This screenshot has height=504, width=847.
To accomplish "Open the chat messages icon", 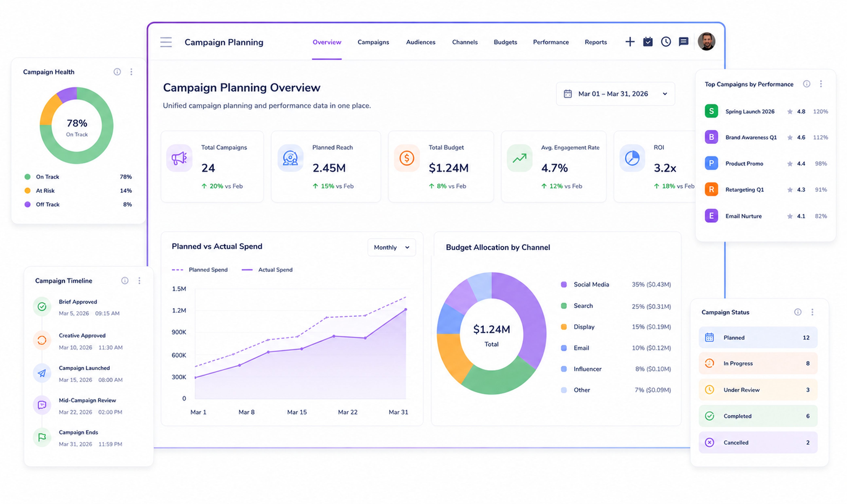I will pos(683,42).
